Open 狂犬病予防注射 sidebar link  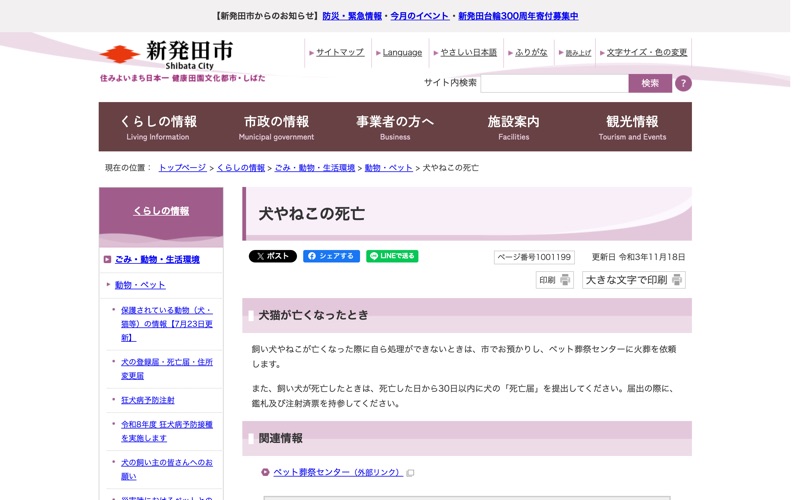(x=147, y=400)
